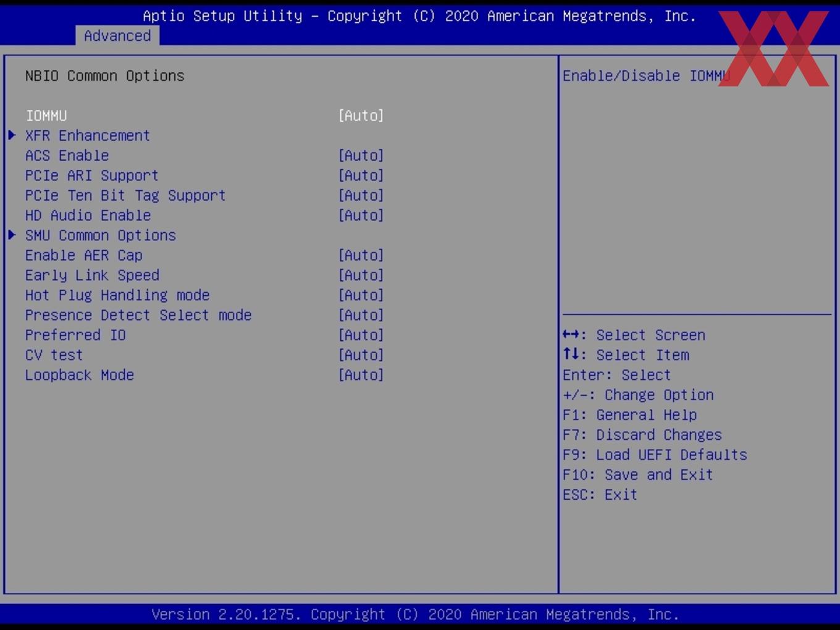This screenshot has height=630, width=840.
Task: Click the F9: Load UEFI Defaults hint
Action: click(655, 455)
